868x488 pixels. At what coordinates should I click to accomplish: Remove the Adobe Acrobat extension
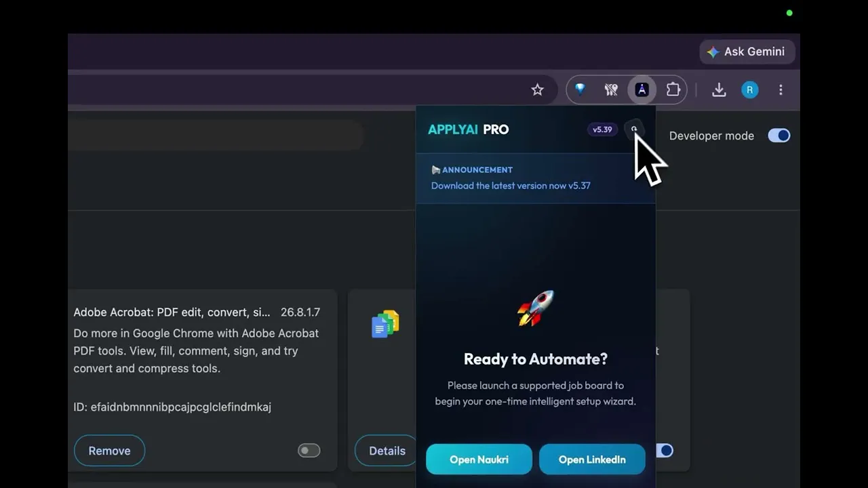coord(109,451)
